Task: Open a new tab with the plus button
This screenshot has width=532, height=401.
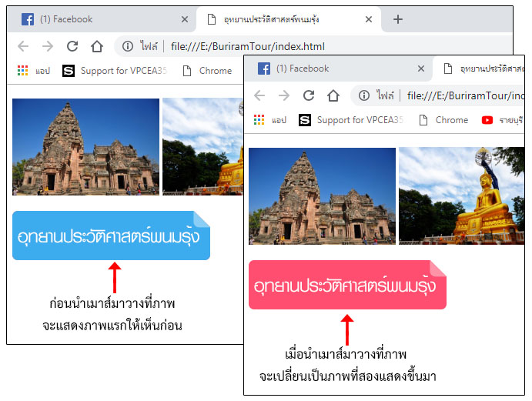Action: click(x=398, y=19)
